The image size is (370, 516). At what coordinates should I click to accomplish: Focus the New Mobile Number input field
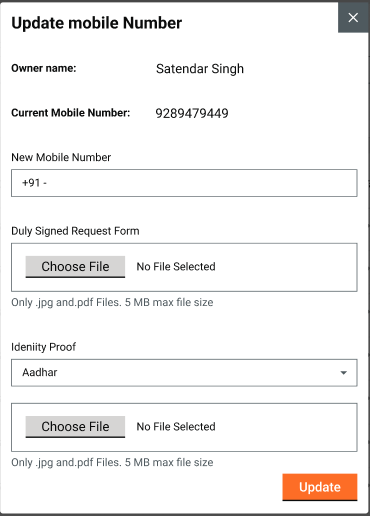[184, 183]
